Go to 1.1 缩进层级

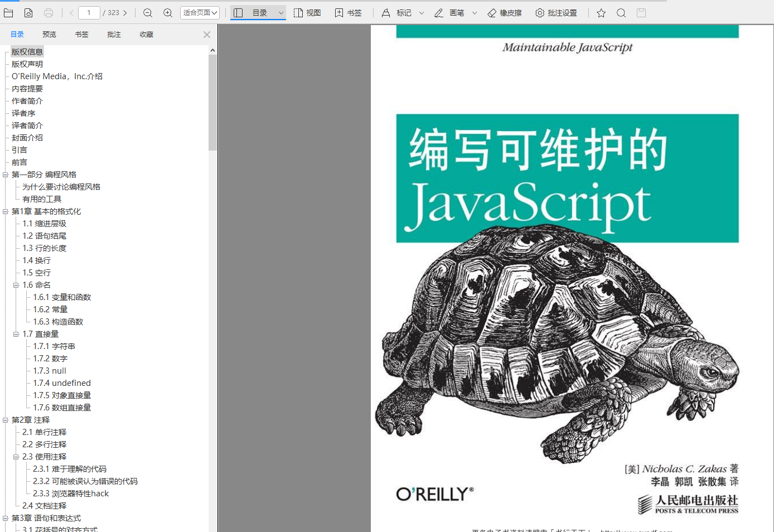pos(45,224)
